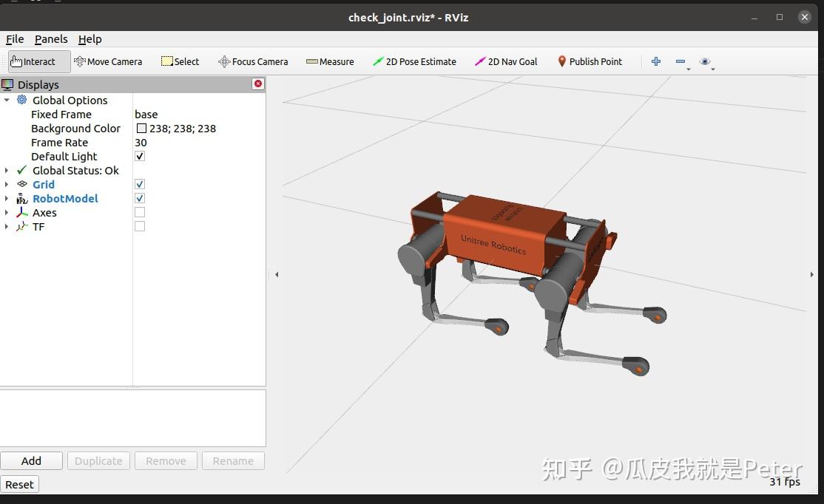Open the Panels menu
This screenshot has height=504, width=824.
coord(51,39)
